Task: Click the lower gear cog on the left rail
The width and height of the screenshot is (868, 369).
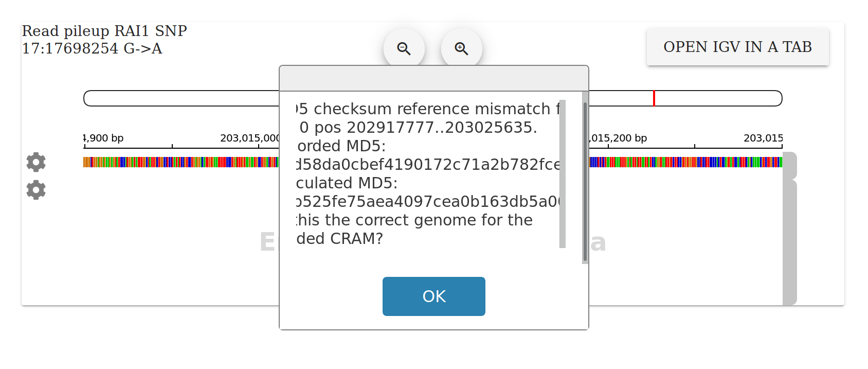Action: click(35, 190)
